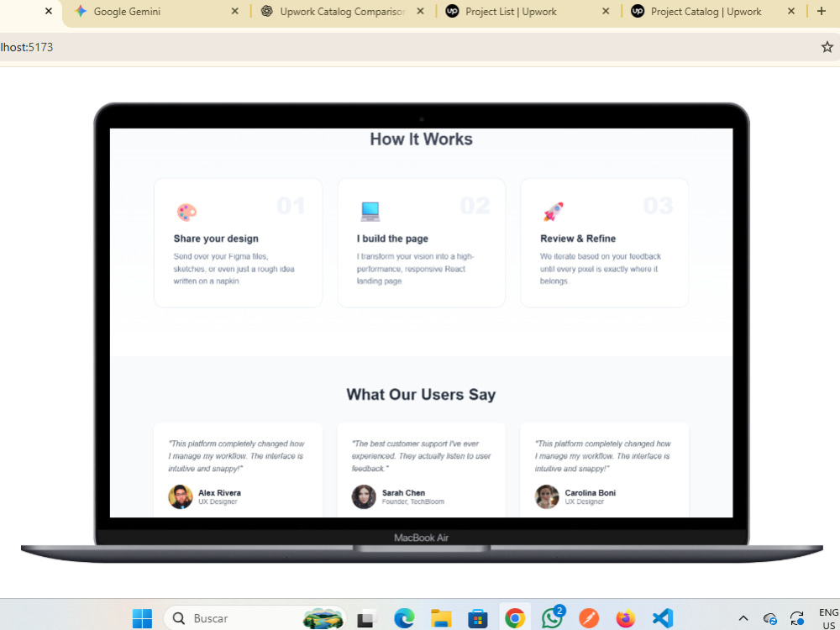Click the Sarah Chen name

point(403,493)
